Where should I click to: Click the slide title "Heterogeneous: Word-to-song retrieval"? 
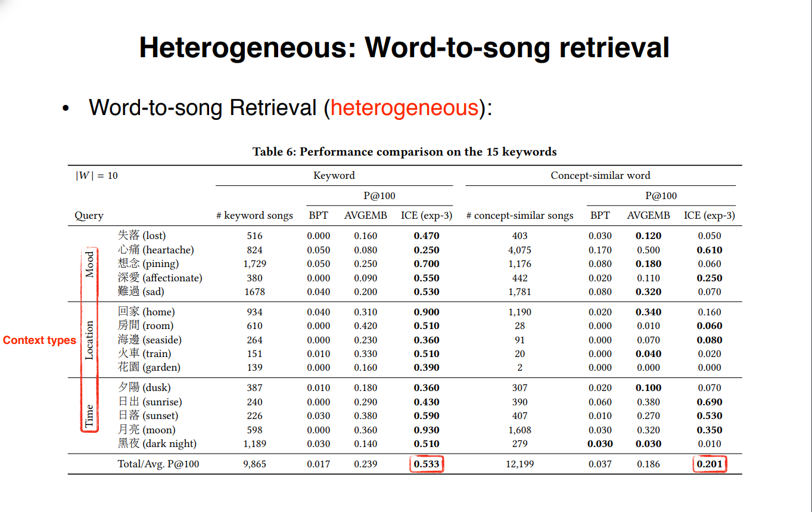(404, 47)
